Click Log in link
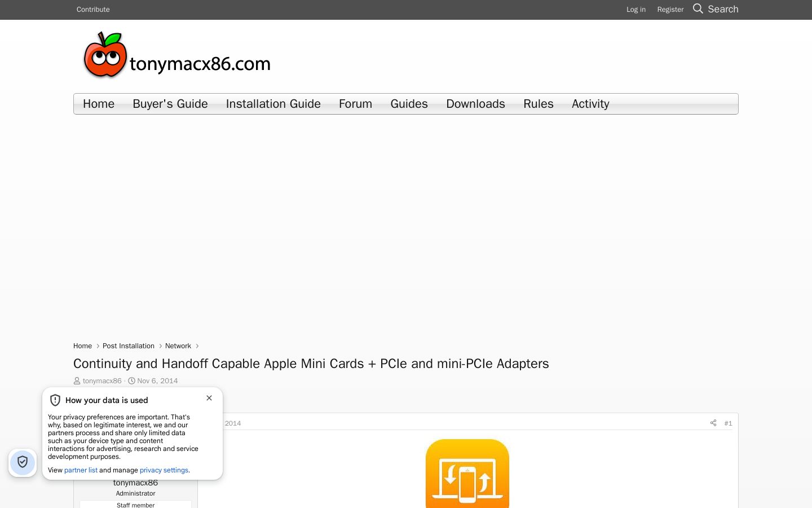Screen dimensions: 812x508 [636, 10]
